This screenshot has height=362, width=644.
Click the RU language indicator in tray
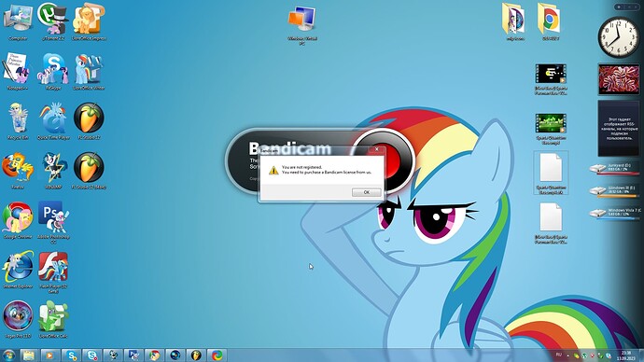click(558, 355)
